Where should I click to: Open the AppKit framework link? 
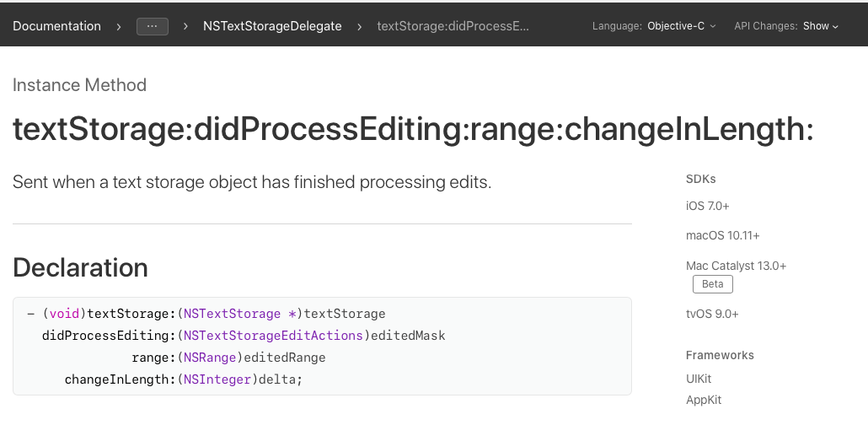point(704,400)
